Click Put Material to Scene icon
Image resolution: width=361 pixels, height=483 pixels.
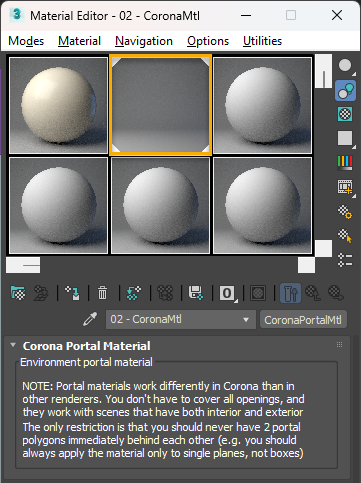(x=41, y=293)
